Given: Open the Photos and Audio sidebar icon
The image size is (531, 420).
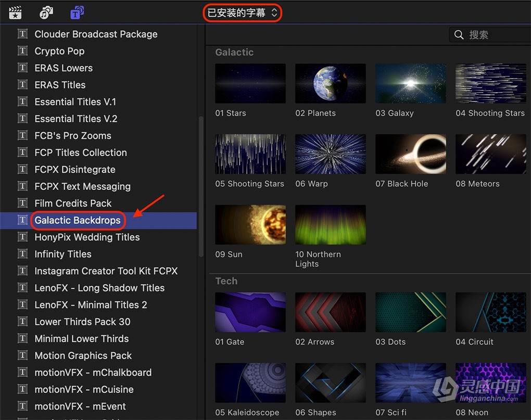Looking at the screenshot, I should click(46, 13).
